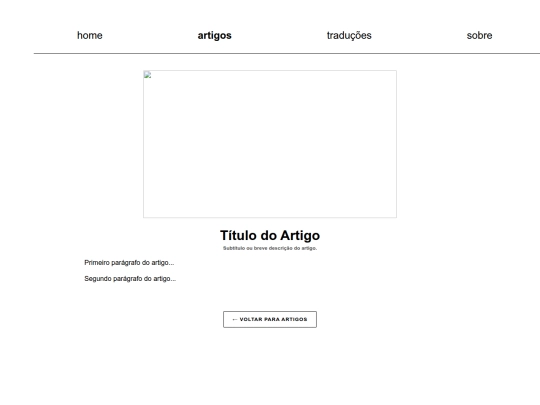
Task: Click the Voltar para Artigos button
Action: 270,320
